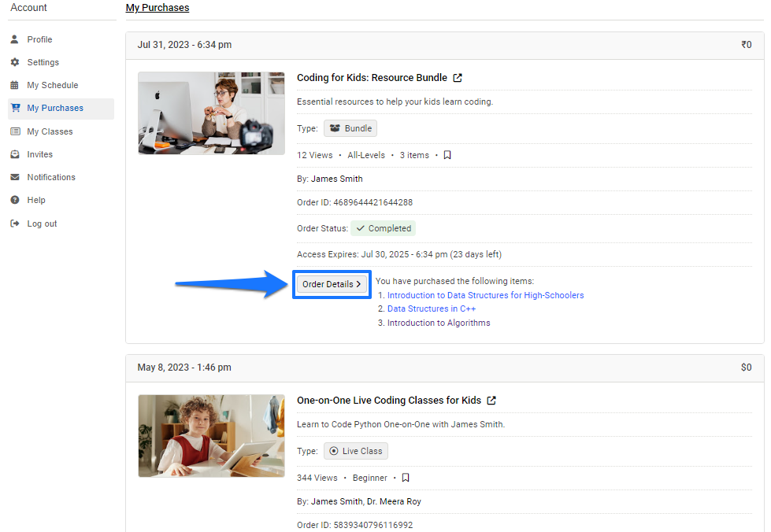Open Introduction to Algorithms link
The width and height of the screenshot is (771, 532).
pos(439,323)
